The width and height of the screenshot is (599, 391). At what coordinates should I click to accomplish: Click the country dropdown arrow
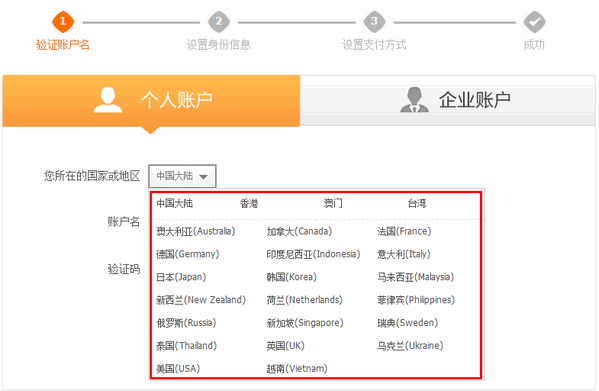click(203, 177)
